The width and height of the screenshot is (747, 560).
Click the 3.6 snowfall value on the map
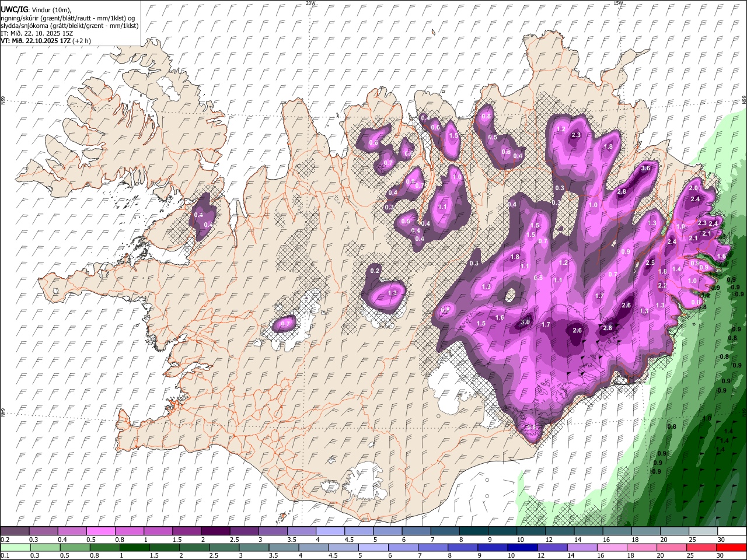(x=645, y=169)
